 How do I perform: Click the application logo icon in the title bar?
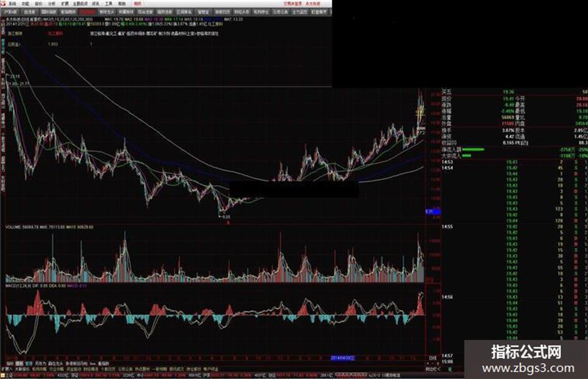click(3, 3)
